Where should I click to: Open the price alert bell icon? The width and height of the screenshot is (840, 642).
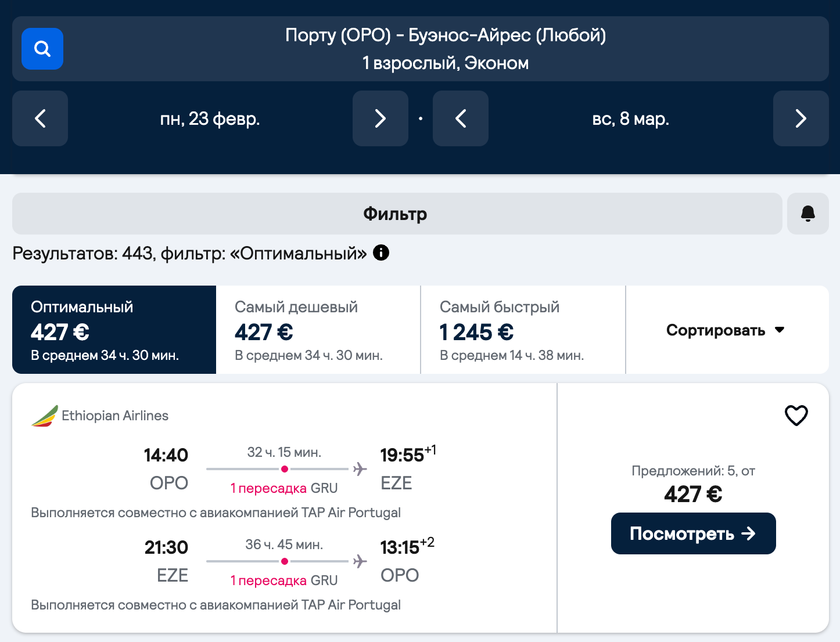(x=807, y=214)
